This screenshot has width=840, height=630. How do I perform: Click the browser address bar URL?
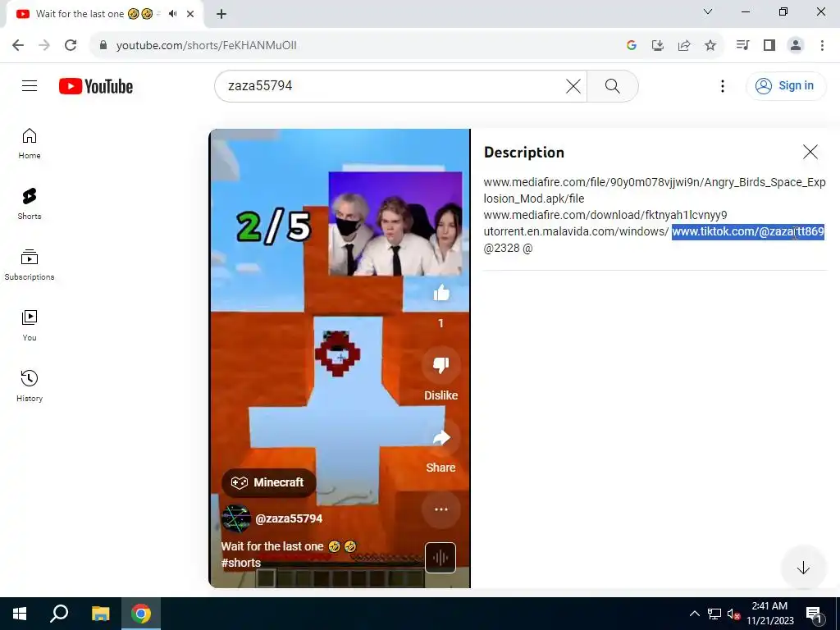click(206, 45)
